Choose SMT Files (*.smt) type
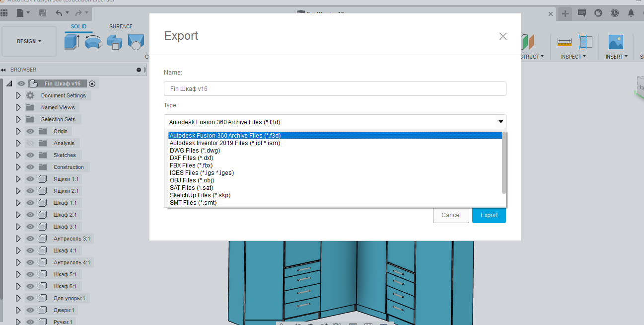This screenshot has height=325, width=644. click(335, 203)
